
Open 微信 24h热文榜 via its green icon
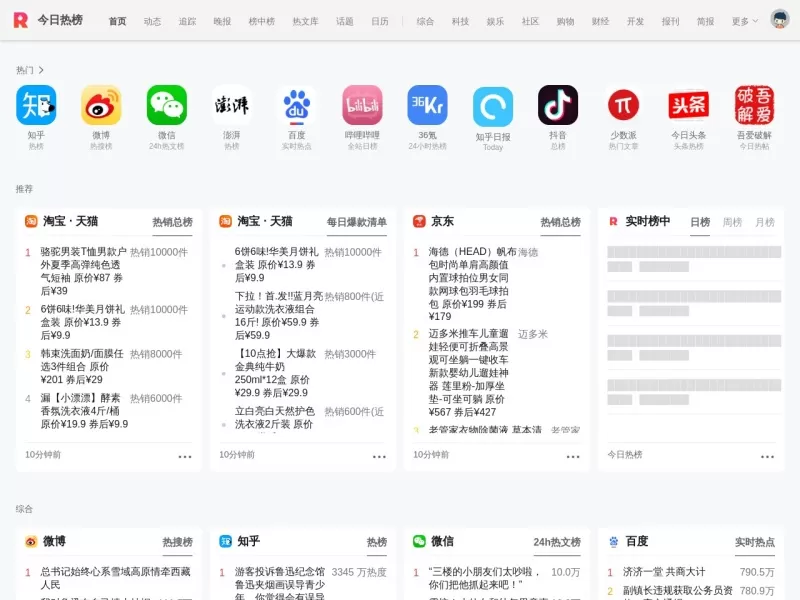[166, 104]
